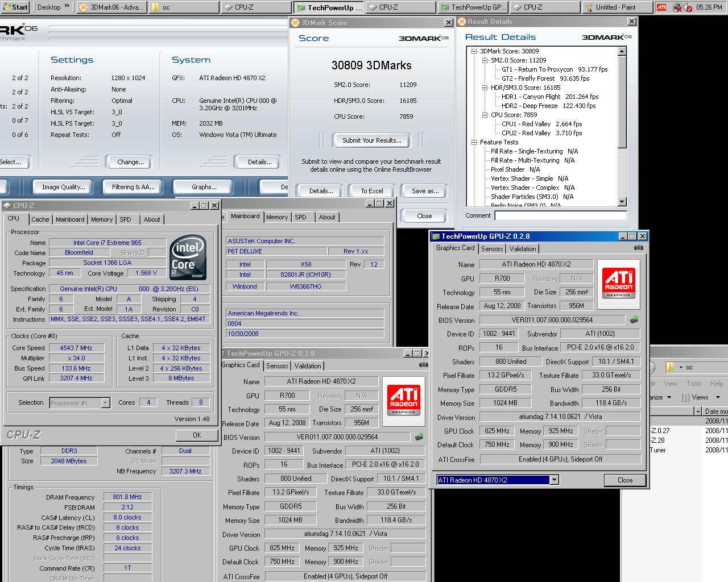This screenshot has width=728, height=582.
Task: Open Help menu in Explorer window
Action: point(717,384)
